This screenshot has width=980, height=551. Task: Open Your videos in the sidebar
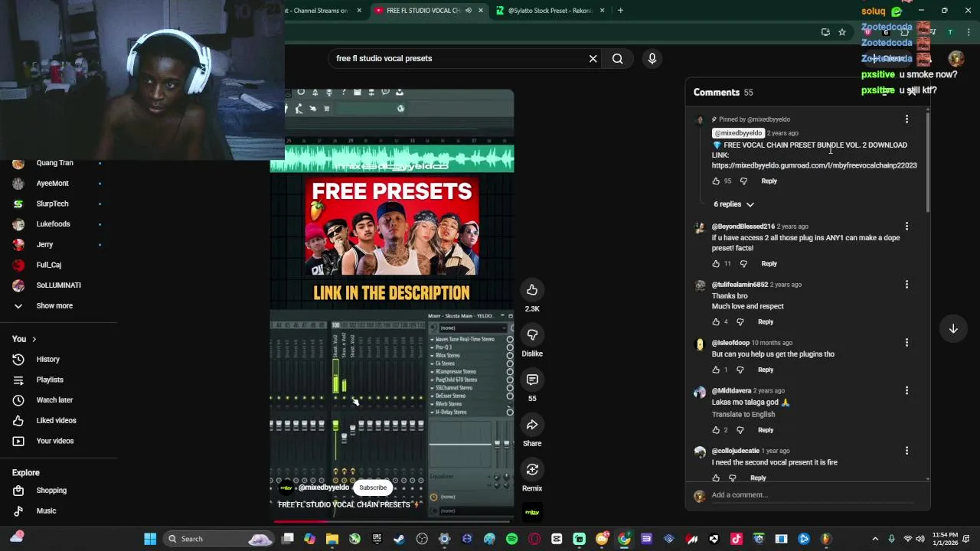click(x=55, y=441)
